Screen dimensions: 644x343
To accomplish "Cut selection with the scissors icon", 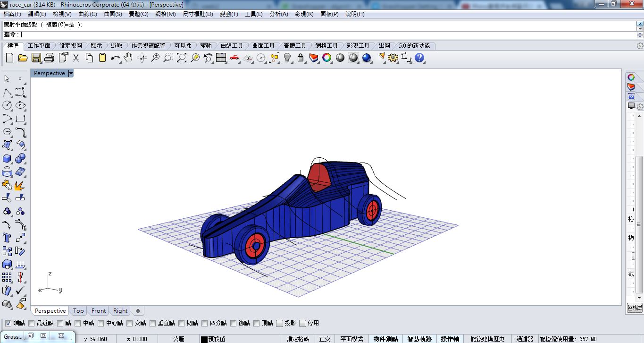I will click(x=76, y=58).
